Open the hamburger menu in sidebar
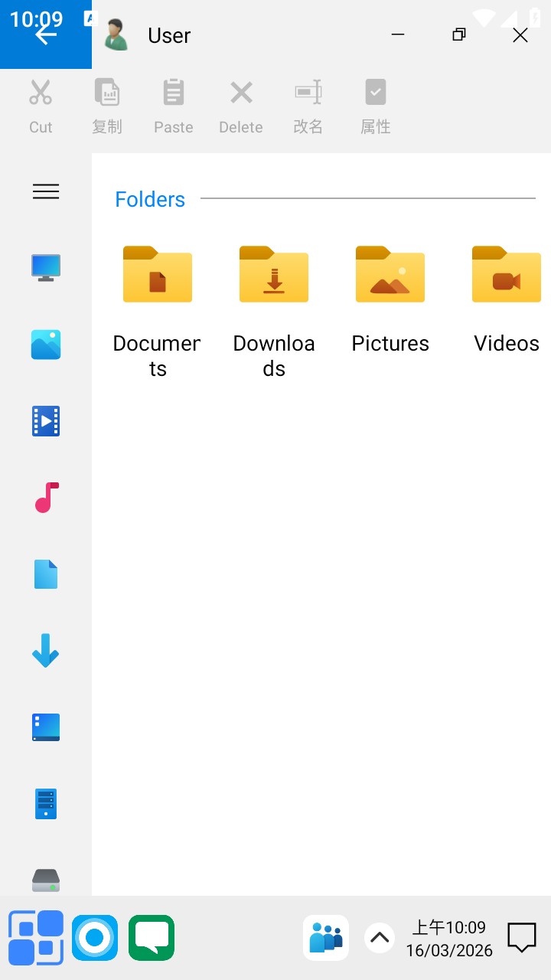 click(46, 191)
